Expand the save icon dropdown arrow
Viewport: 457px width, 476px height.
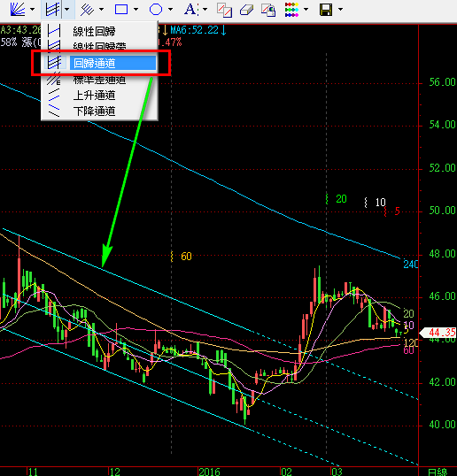(341, 10)
